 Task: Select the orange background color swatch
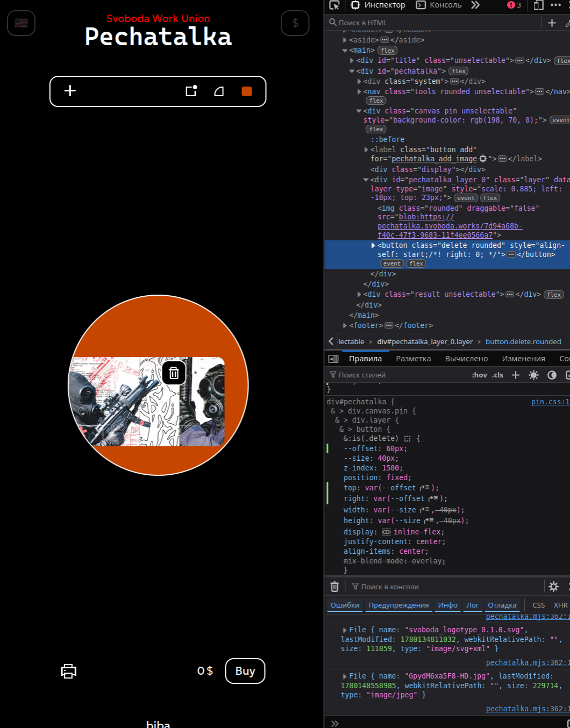coord(247,91)
